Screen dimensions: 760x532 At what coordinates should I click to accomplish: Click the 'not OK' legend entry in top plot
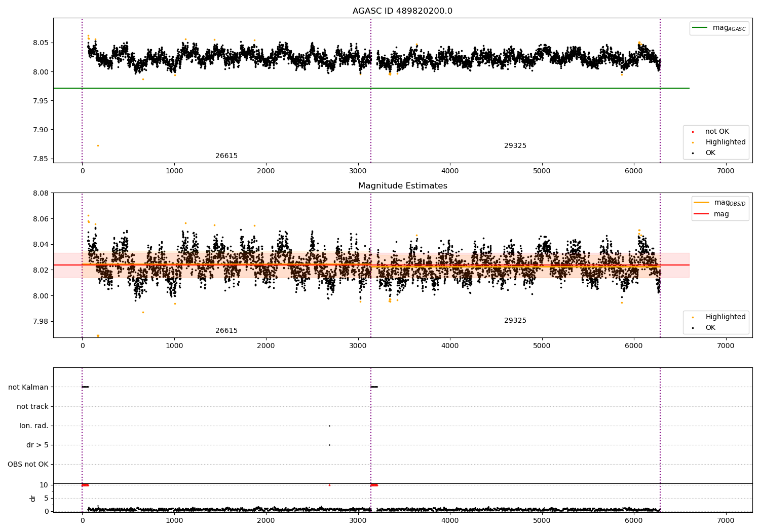click(717, 132)
